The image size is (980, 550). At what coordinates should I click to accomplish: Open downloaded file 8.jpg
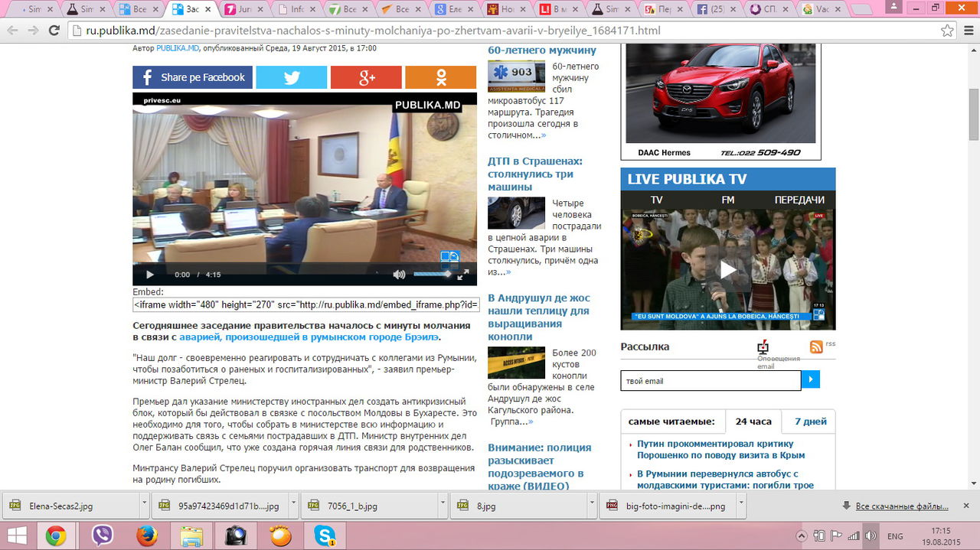[519, 506]
